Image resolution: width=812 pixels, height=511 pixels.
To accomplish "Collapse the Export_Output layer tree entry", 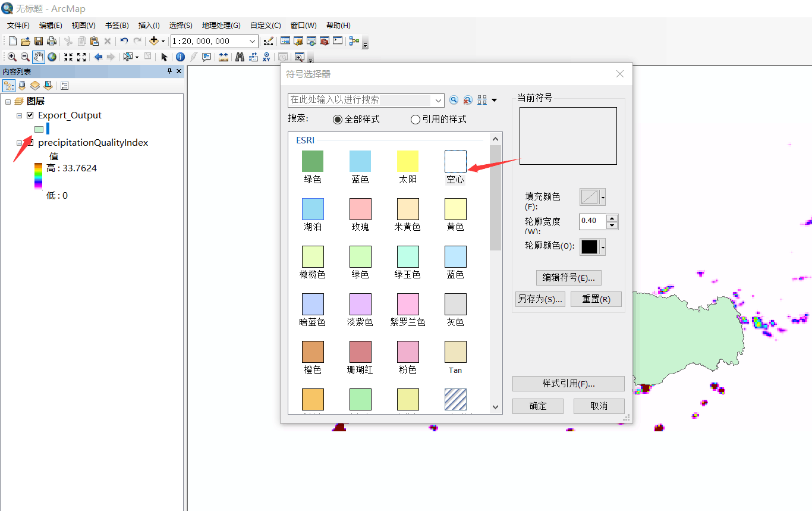I will (19, 115).
